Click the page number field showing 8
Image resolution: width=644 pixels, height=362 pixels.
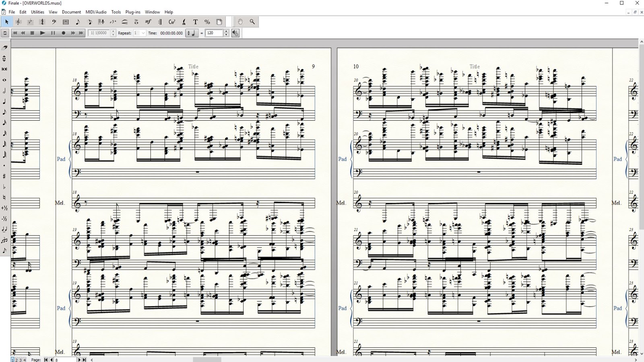pos(65,360)
